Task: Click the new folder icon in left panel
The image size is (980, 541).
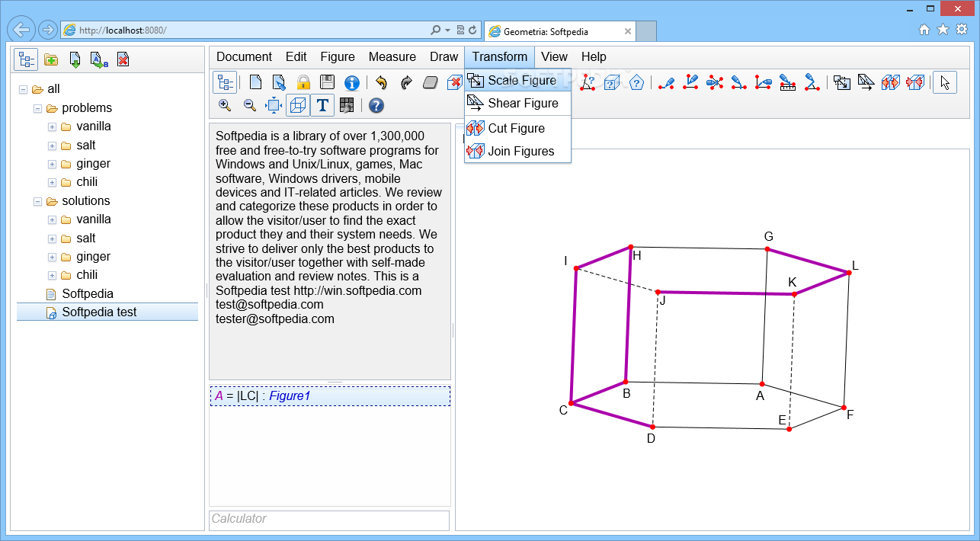Action: 51,59
